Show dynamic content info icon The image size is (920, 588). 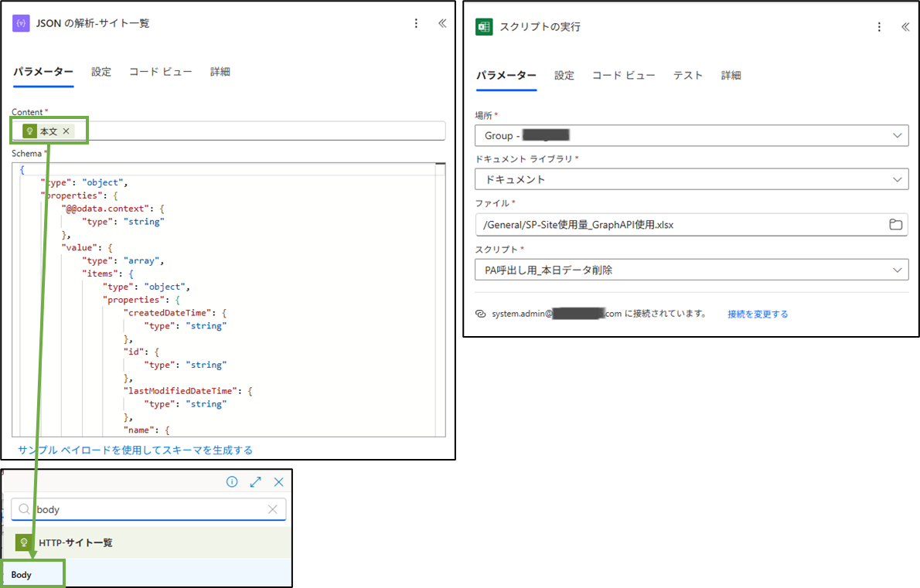232,482
